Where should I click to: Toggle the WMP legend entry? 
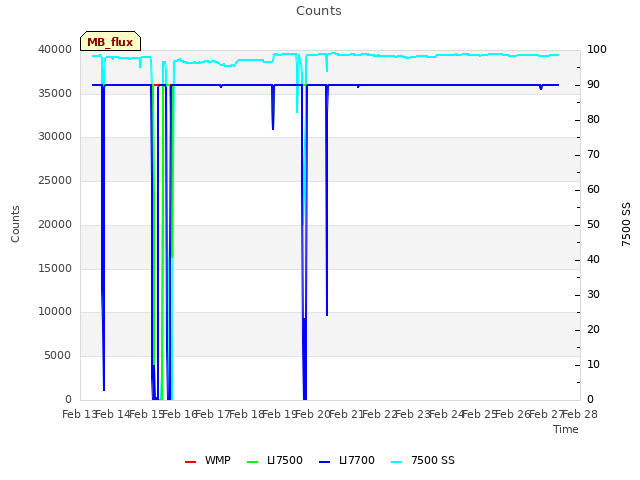coord(208,460)
